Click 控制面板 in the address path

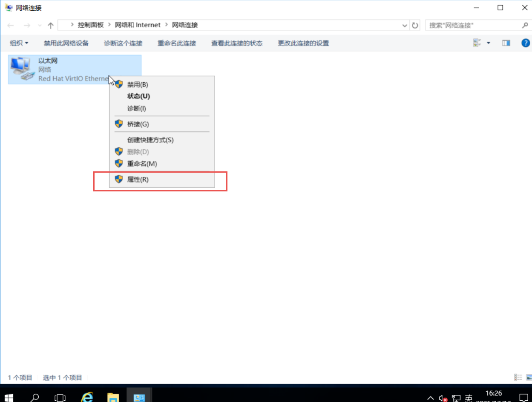point(91,25)
